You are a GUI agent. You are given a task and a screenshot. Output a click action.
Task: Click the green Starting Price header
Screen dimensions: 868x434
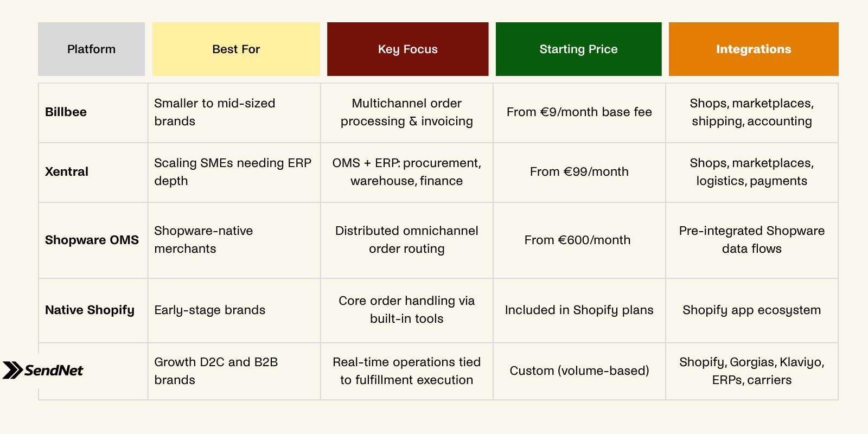[x=578, y=49]
